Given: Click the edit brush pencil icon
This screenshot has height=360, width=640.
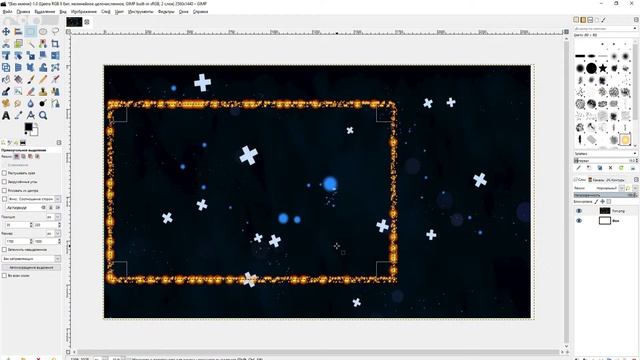Looking at the screenshot, I should [578, 168].
